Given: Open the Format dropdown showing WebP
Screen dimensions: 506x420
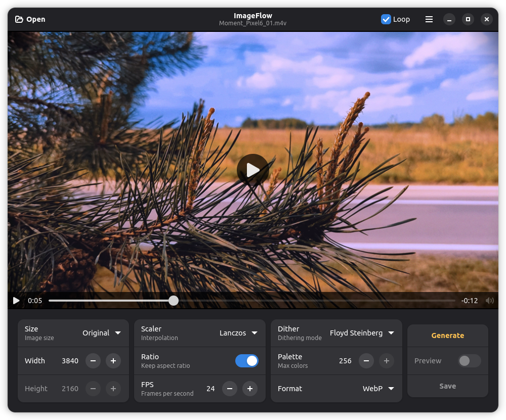Looking at the screenshot, I should pos(378,389).
